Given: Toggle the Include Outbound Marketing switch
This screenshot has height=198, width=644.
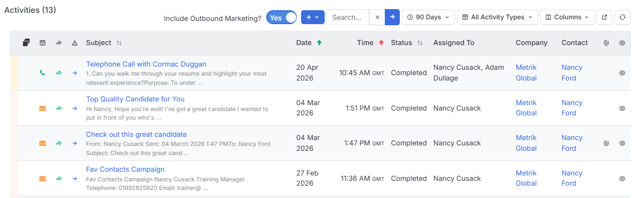Looking at the screenshot, I should 281,17.
